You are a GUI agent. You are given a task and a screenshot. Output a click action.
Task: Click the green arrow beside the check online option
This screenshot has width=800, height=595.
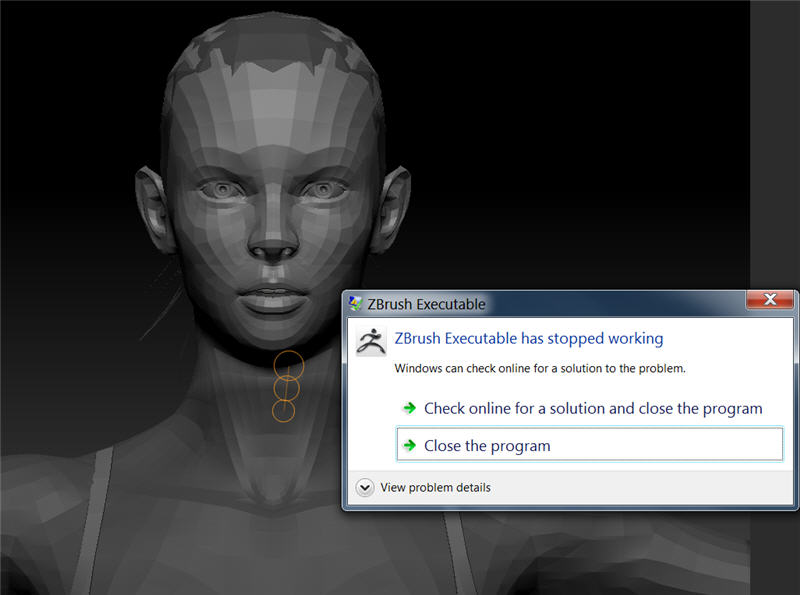coord(410,408)
